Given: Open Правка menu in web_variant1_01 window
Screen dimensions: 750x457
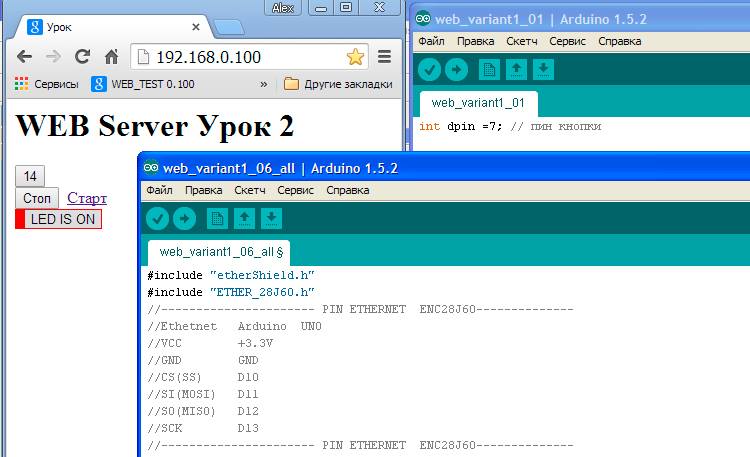Looking at the screenshot, I should tap(476, 42).
